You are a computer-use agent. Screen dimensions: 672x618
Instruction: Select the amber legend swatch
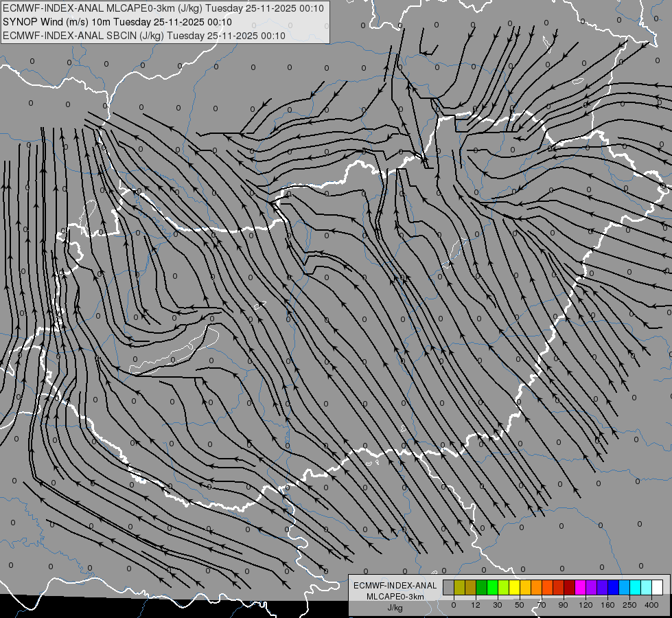525,587
